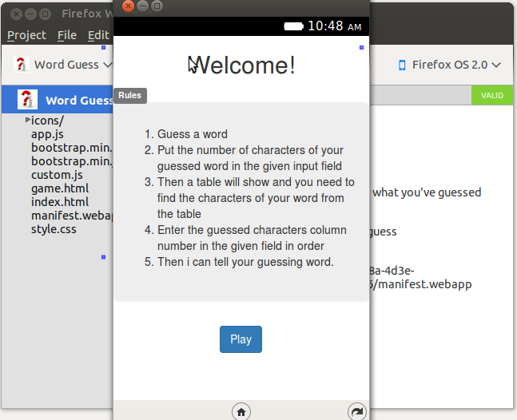The image size is (517, 420).
Task: Click the rotate device arrow icon
Action: coord(357,411)
